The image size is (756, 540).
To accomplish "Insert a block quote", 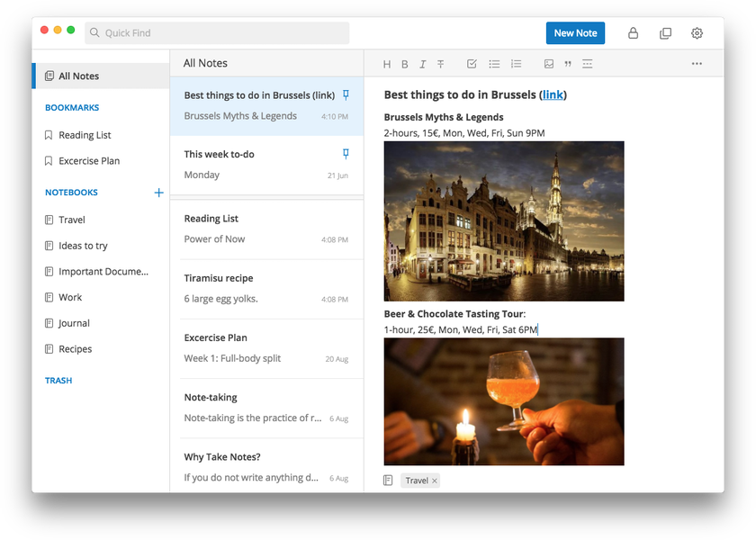I will click(568, 64).
